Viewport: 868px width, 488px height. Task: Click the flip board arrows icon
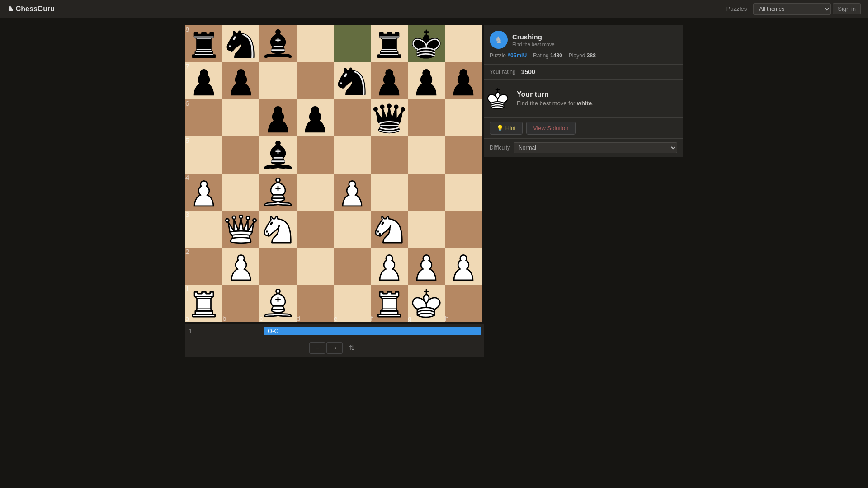(x=352, y=348)
